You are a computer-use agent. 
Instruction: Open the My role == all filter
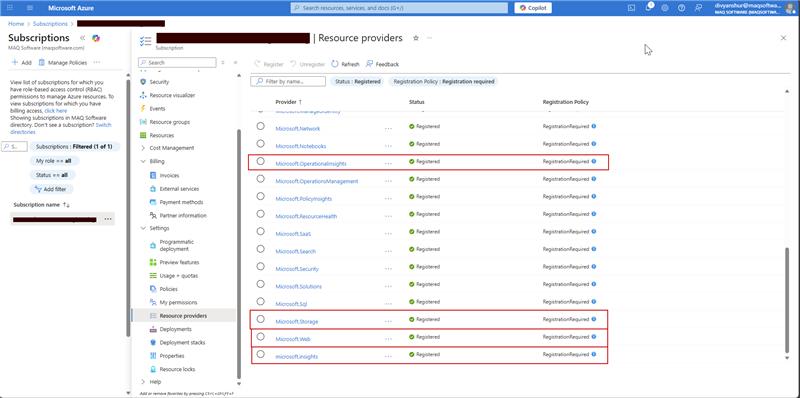(x=54, y=161)
